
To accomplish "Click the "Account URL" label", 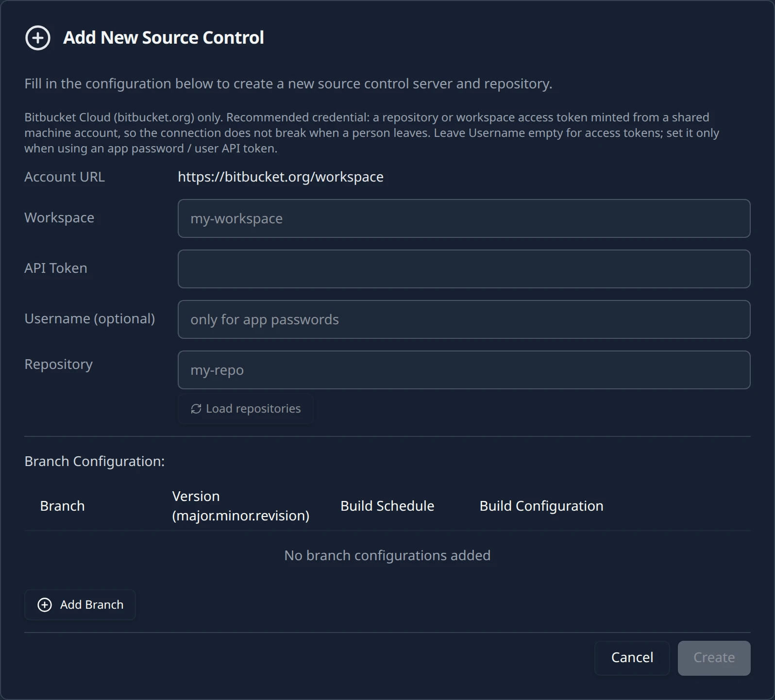I will 65,177.
